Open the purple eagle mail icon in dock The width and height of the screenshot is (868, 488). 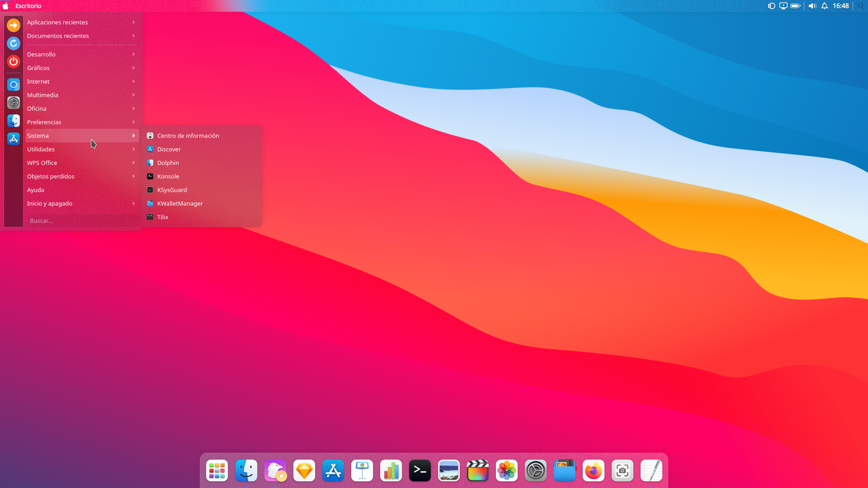coord(275,471)
